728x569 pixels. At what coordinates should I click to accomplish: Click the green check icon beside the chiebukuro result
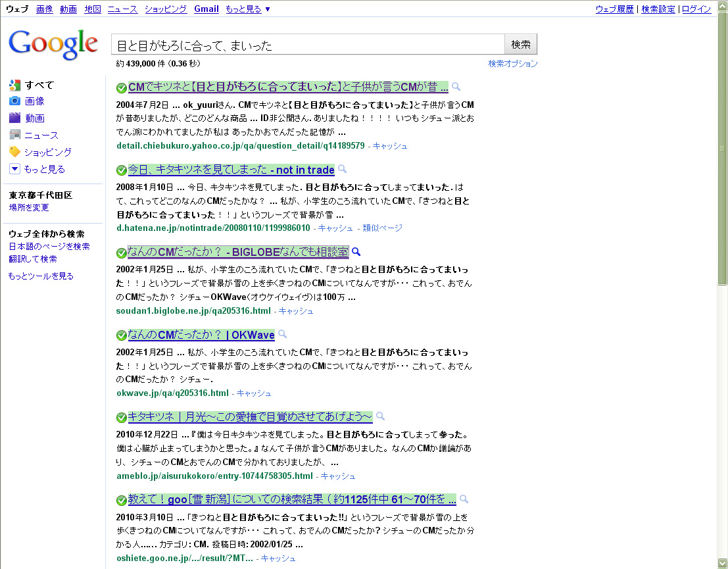pyautogui.click(x=121, y=87)
